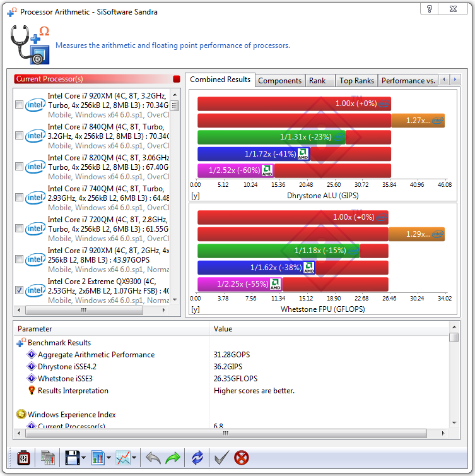Switch to the Rank tab

[320, 81]
